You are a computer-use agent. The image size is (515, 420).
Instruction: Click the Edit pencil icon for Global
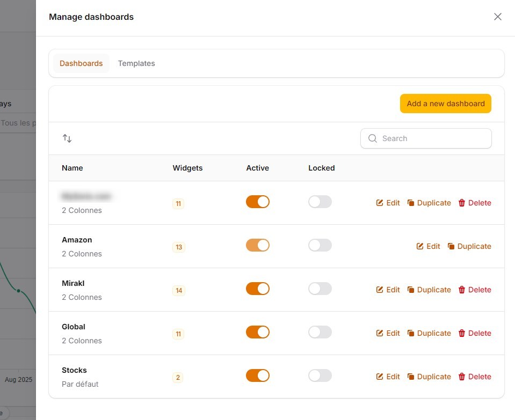click(379, 333)
